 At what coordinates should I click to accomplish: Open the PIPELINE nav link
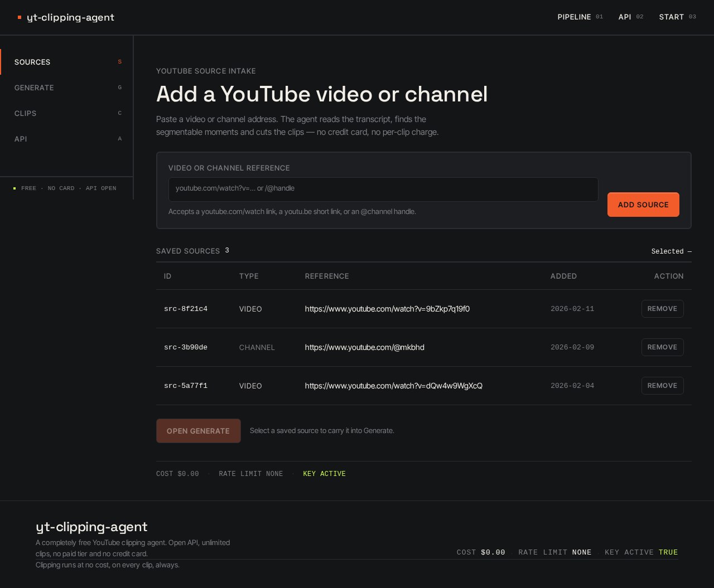[580, 17]
